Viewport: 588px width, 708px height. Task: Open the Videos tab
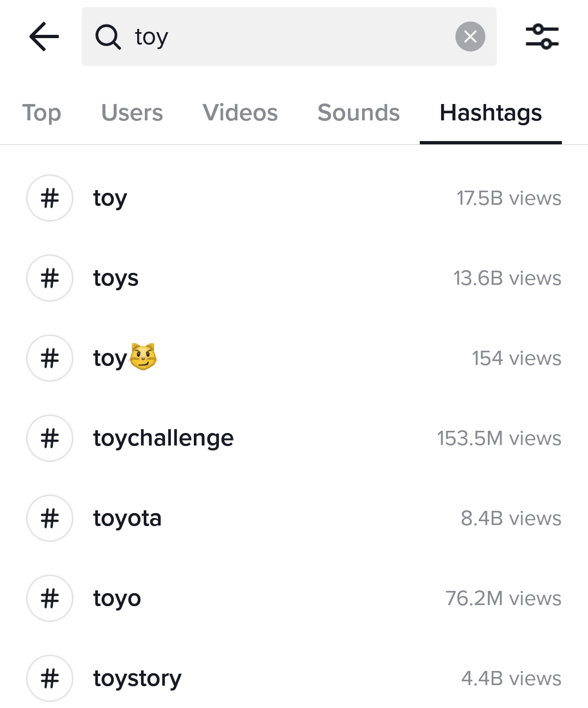tap(240, 113)
